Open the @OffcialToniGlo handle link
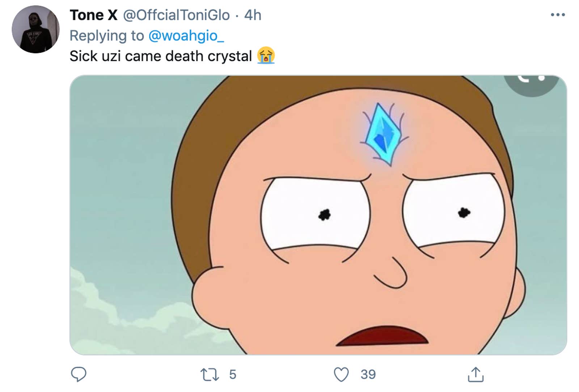This screenshot has height=392, width=579. tap(176, 15)
